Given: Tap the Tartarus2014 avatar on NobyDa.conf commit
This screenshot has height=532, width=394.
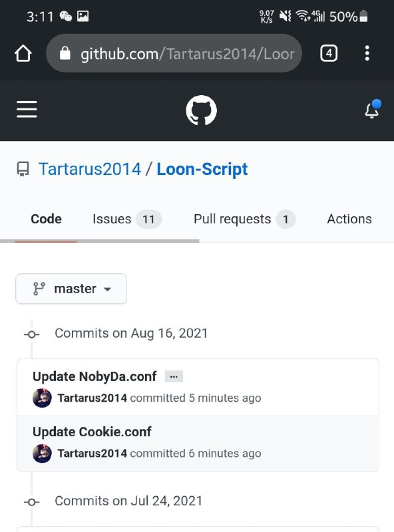Looking at the screenshot, I should tap(42, 398).
